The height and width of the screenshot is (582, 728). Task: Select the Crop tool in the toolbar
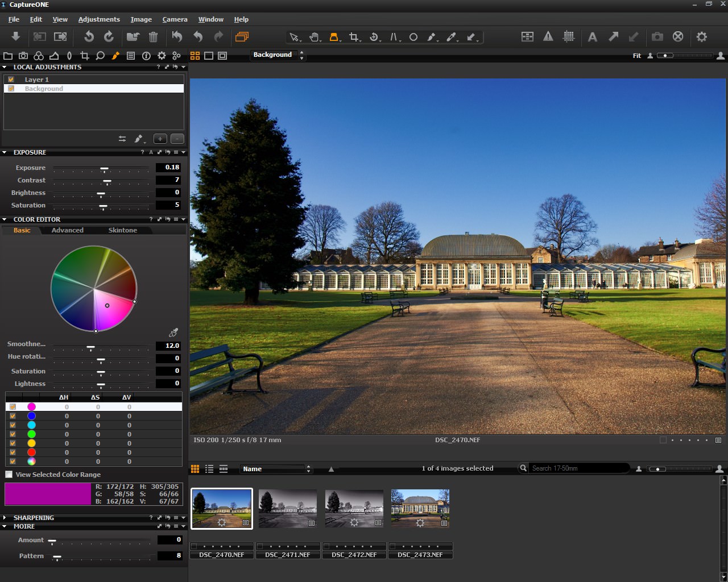pyautogui.click(x=354, y=37)
